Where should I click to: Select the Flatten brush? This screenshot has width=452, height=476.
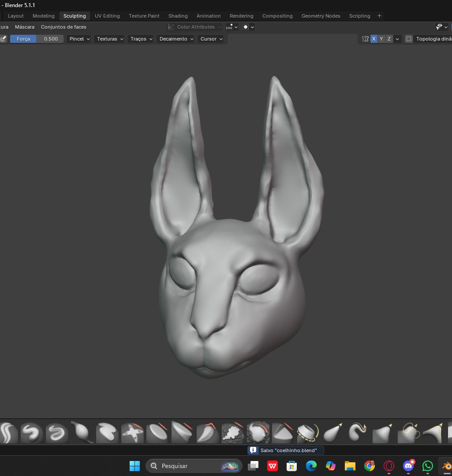157,433
